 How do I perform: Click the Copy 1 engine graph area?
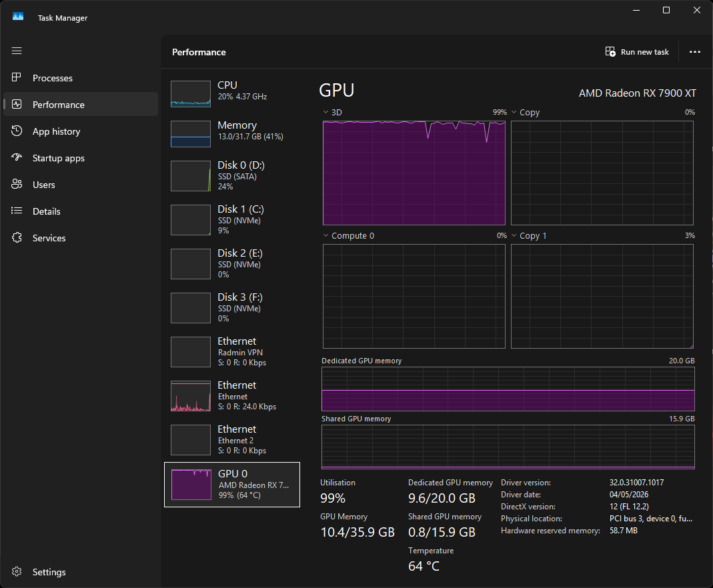[602, 296]
